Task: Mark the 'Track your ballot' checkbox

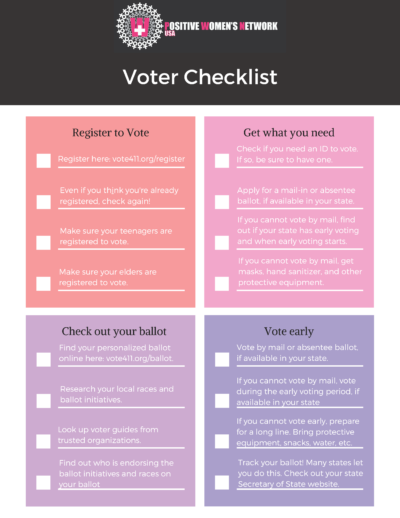Action: [x=222, y=482]
